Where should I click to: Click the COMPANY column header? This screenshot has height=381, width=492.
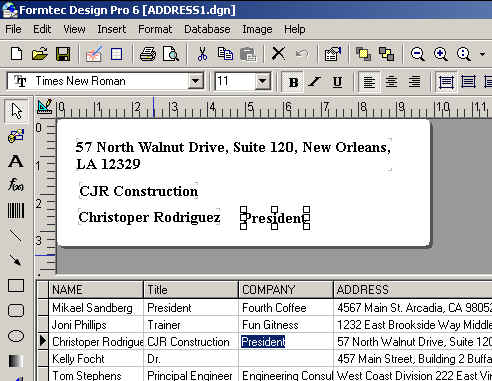coord(286,290)
